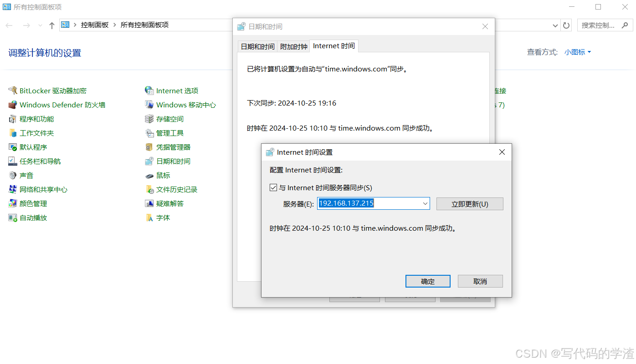Open recent locations dropdown arrow
This screenshot has height=364, width=636.
pyautogui.click(x=40, y=25)
